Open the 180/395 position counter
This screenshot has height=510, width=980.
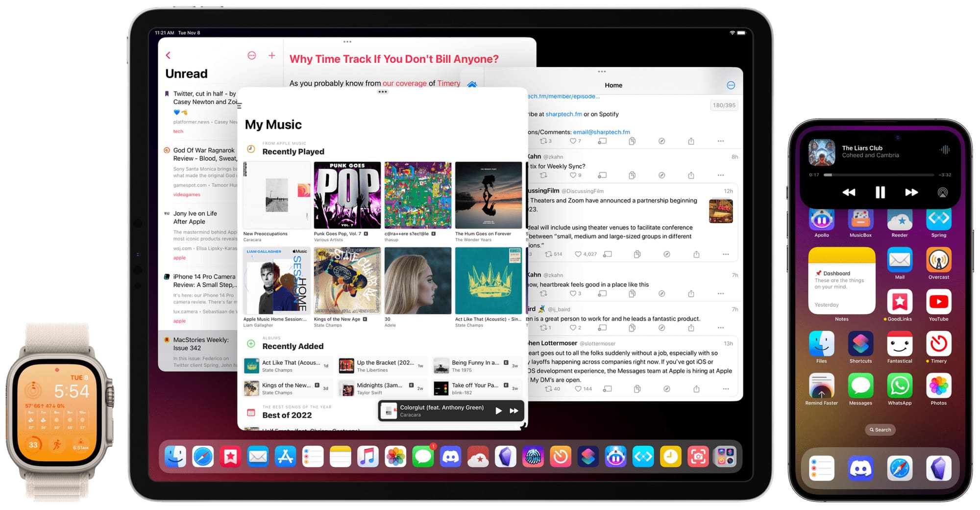point(724,105)
